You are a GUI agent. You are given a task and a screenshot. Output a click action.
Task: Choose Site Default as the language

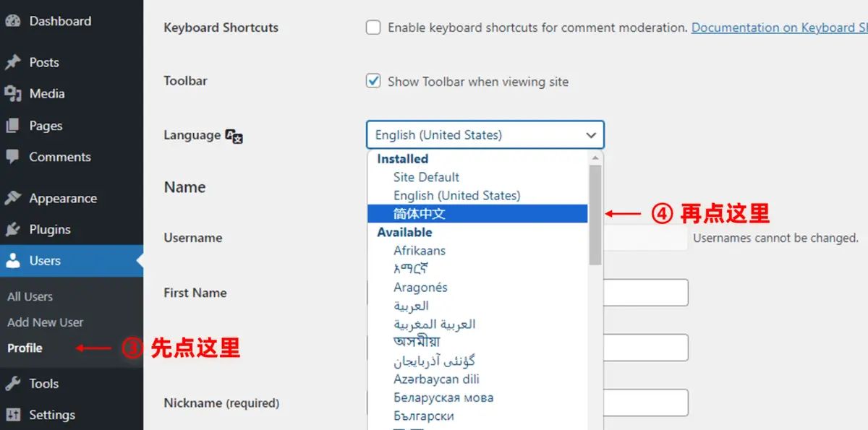click(426, 177)
